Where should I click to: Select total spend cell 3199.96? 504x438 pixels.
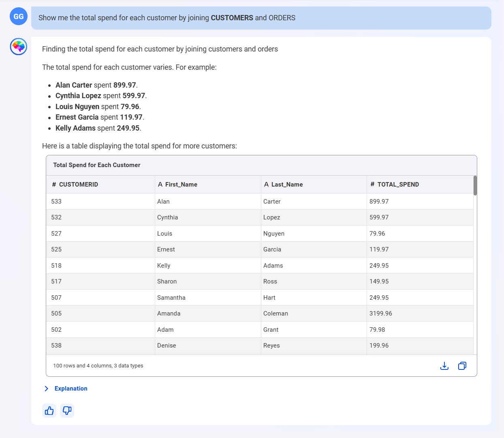click(x=420, y=313)
